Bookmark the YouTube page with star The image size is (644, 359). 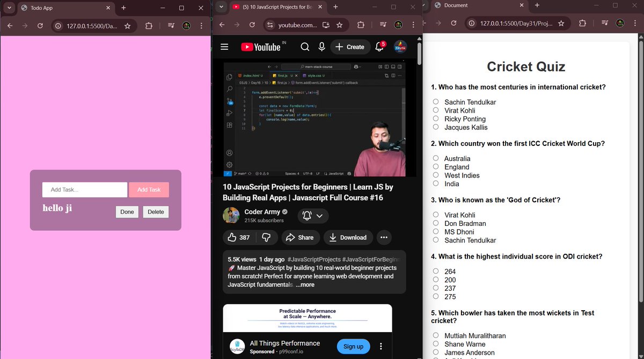point(340,25)
